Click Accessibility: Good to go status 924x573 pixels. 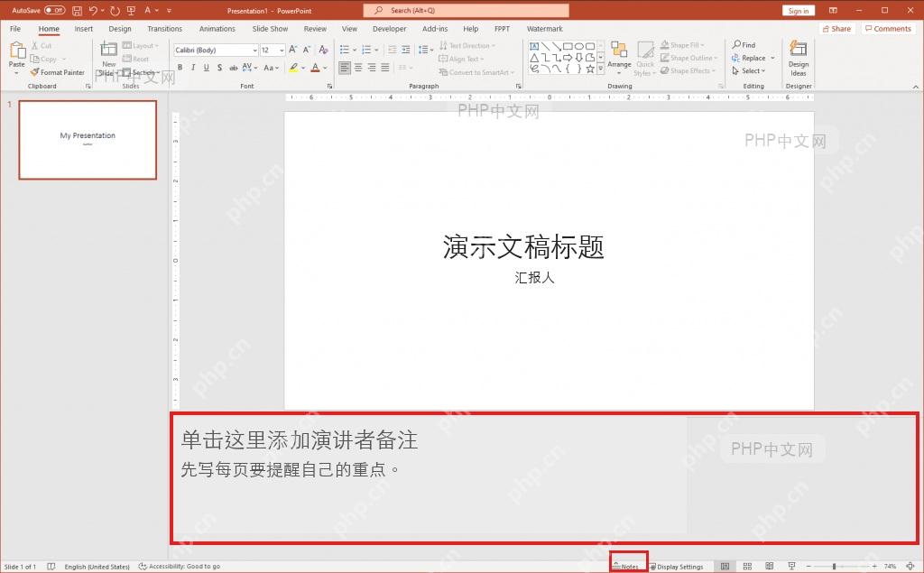180,567
